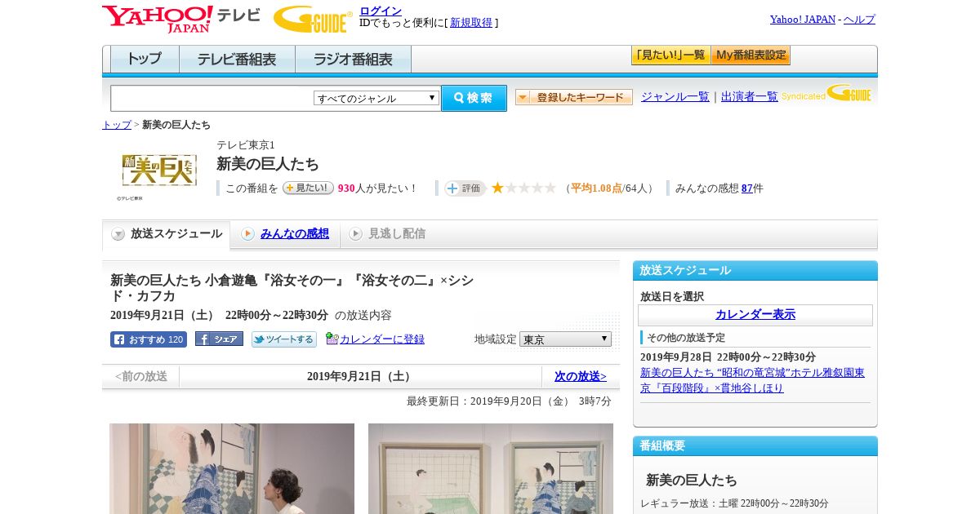Click the 最終更新日 timestamp text
980x514 pixels.
point(509,401)
